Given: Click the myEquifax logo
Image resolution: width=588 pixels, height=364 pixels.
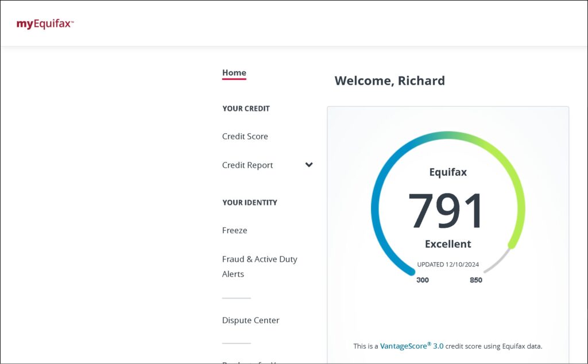Looking at the screenshot, I should 45,24.
